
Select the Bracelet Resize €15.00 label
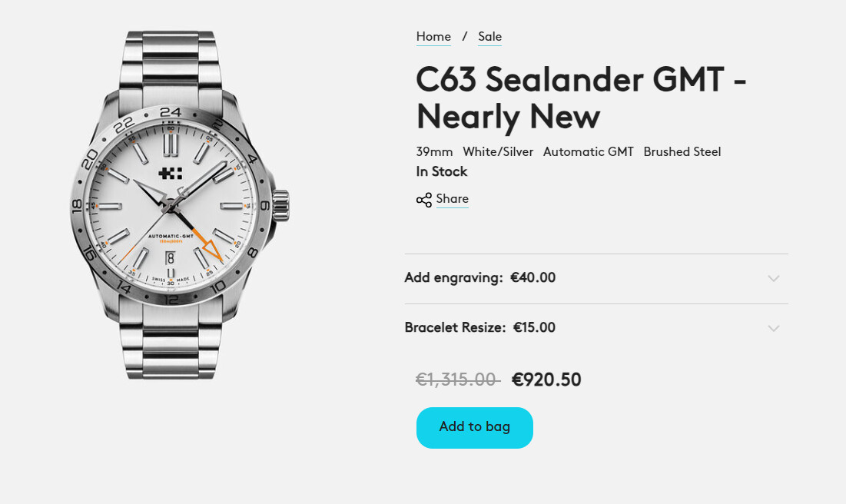479,327
